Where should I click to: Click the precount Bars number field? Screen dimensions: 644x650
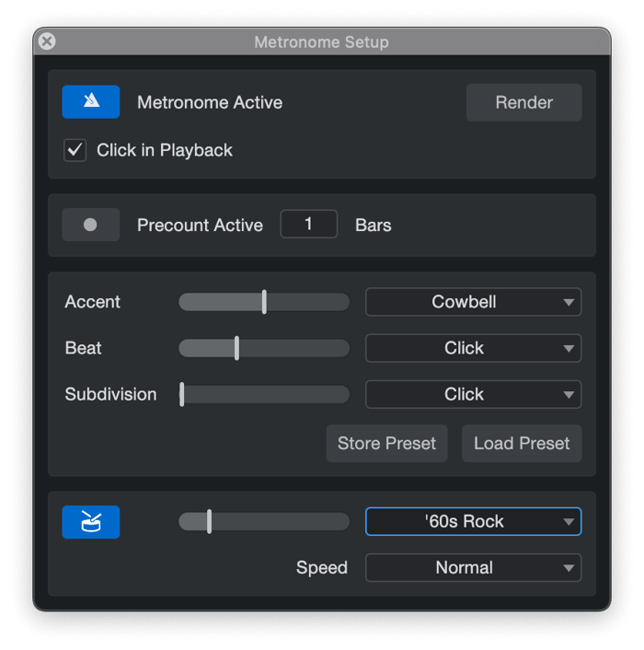point(309,225)
